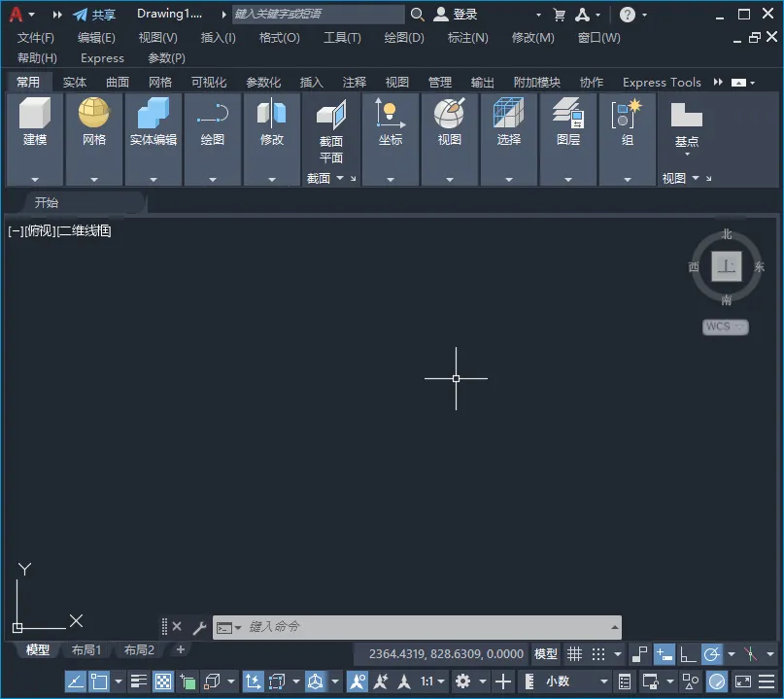Toggle dynamic UCS icon in status bar

[253, 682]
